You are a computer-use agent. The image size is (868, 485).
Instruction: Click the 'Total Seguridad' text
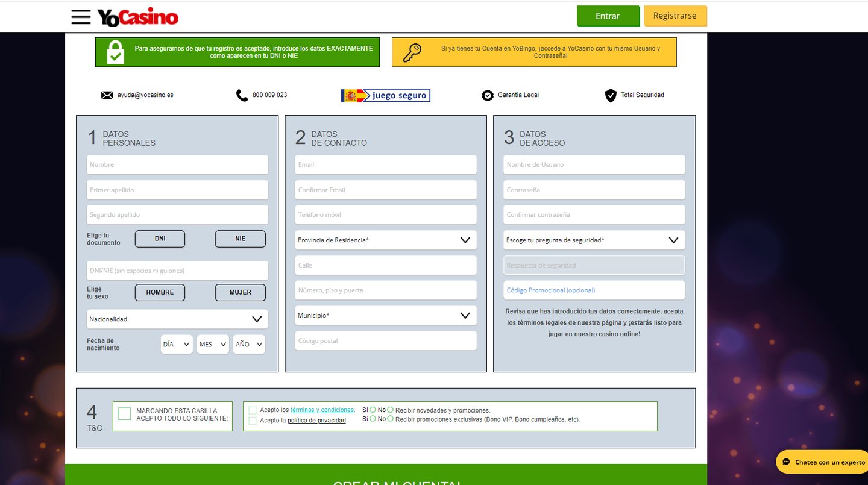[x=643, y=95]
